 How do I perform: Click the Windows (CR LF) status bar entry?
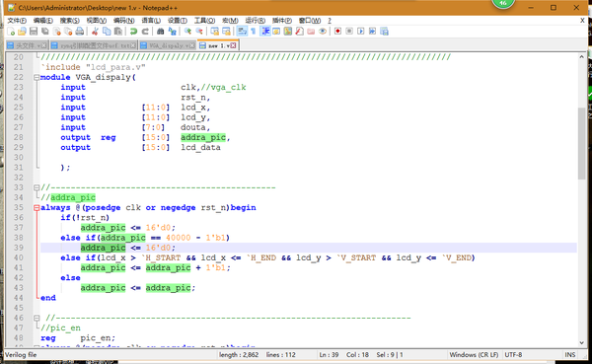click(475, 355)
